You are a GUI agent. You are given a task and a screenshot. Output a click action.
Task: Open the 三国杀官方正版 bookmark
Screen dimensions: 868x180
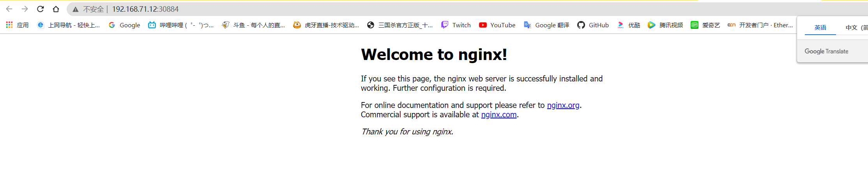click(x=400, y=25)
